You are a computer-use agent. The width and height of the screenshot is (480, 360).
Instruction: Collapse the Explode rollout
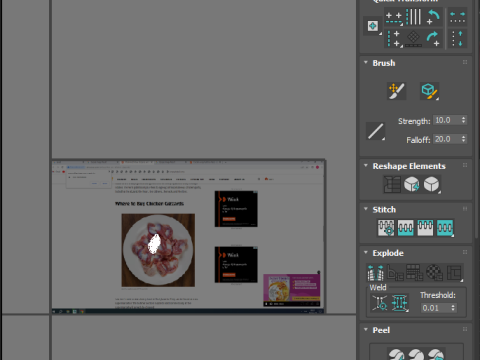pos(366,252)
